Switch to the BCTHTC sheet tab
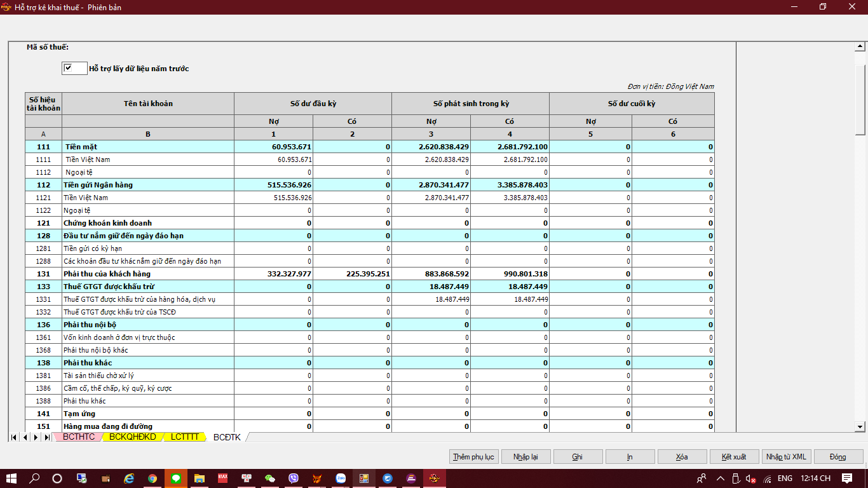The width and height of the screenshot is (868, 488). coord(79,437)
